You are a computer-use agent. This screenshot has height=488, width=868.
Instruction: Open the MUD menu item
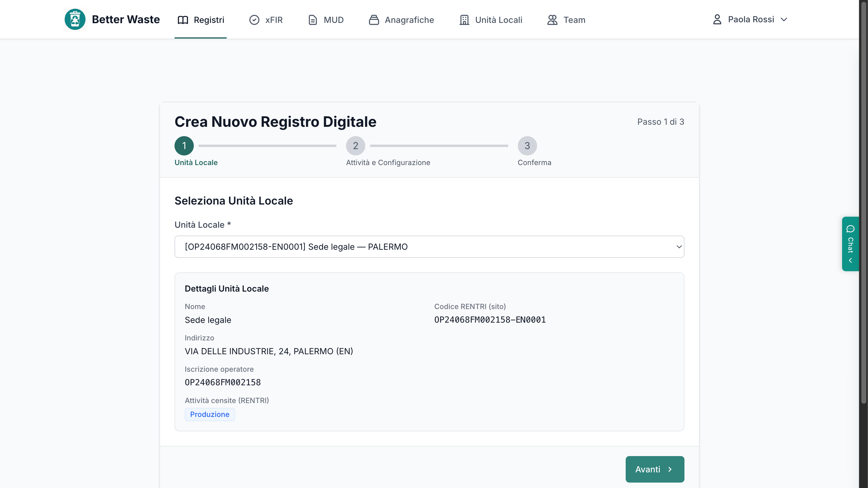(326, 20)
